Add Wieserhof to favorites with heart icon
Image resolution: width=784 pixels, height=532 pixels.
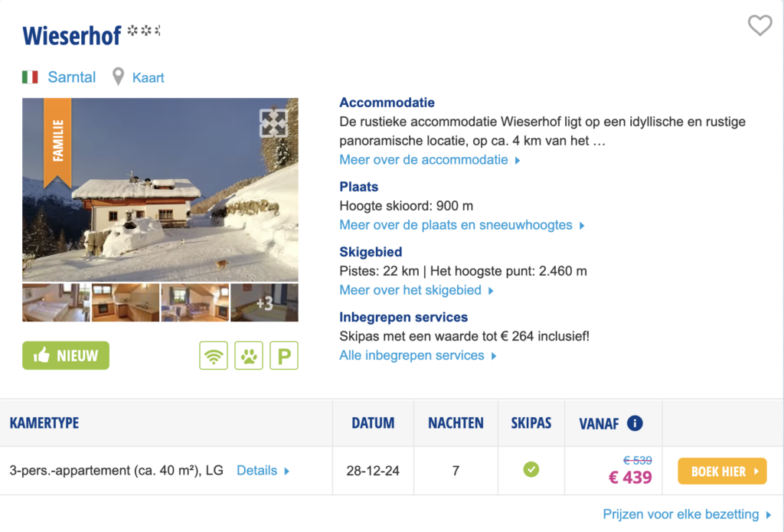click(x=759, y=26)
